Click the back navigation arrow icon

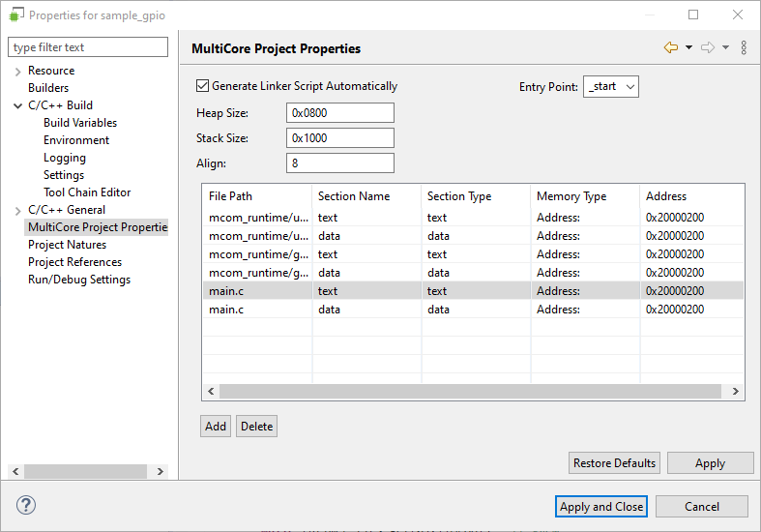(x=670, y=47)
